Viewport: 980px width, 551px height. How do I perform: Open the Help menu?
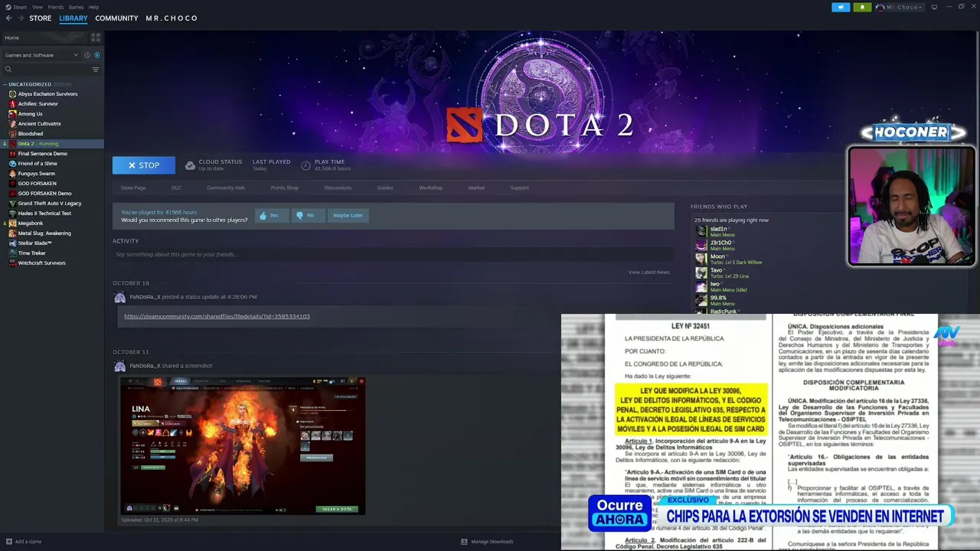coord(93,7)
